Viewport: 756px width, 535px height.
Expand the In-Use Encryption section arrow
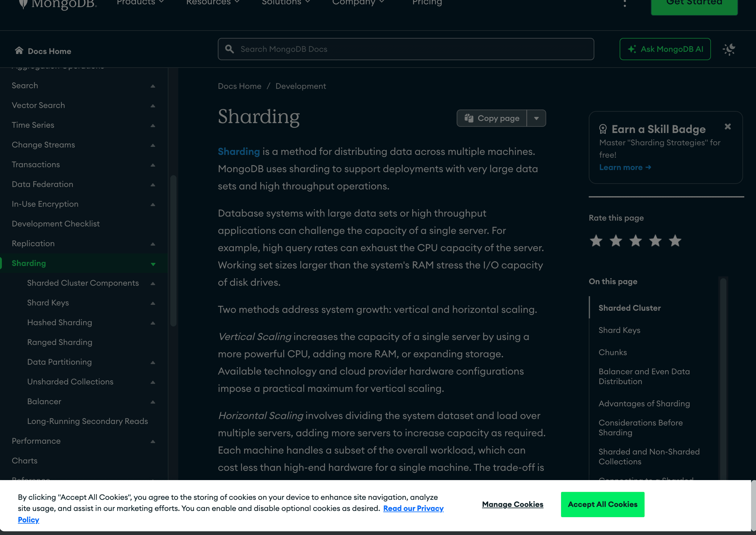pyautogui.click(x=153, y=204)
